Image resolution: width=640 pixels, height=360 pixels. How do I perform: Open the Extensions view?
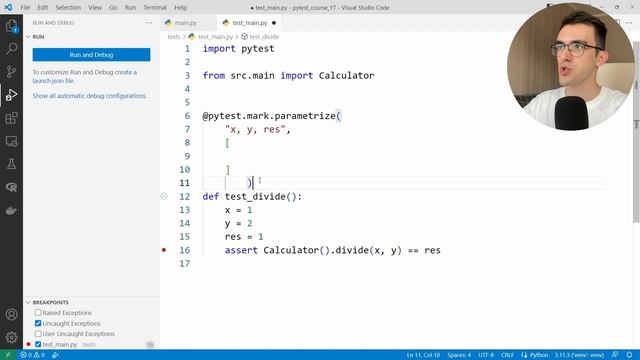(x=11, y=118)
